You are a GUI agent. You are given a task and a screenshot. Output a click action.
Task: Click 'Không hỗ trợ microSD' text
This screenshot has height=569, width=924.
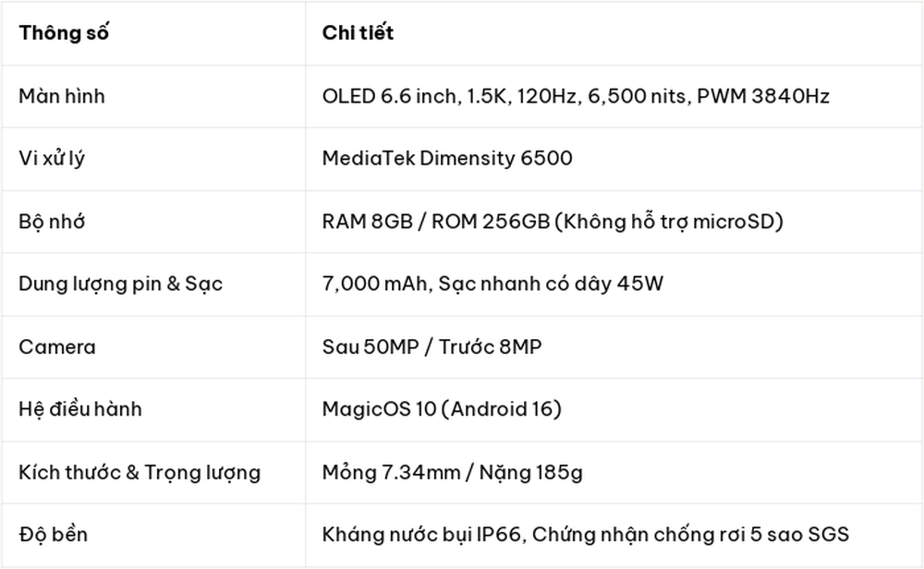click(669, 222)
